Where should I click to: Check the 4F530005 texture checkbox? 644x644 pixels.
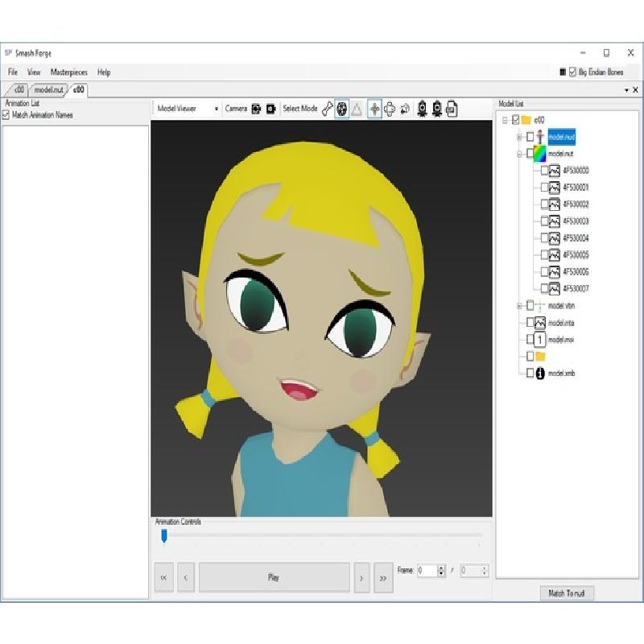545,254
